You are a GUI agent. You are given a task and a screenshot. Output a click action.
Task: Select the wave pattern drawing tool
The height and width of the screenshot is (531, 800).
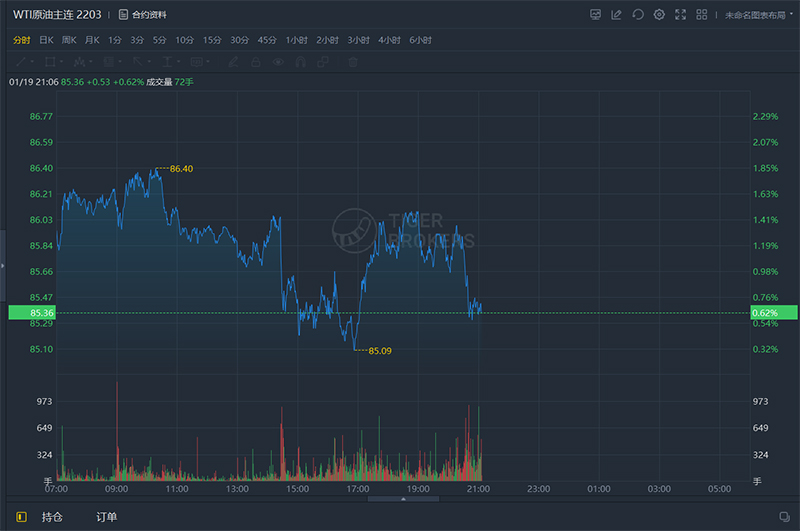[x=79, y=62]
